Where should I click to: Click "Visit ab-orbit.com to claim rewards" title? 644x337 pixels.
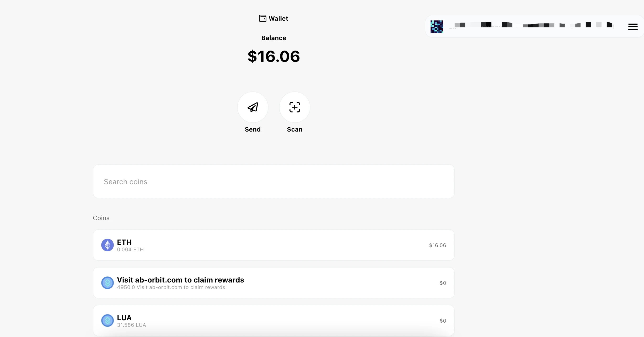pyautogui.click(x=180, y=280)
